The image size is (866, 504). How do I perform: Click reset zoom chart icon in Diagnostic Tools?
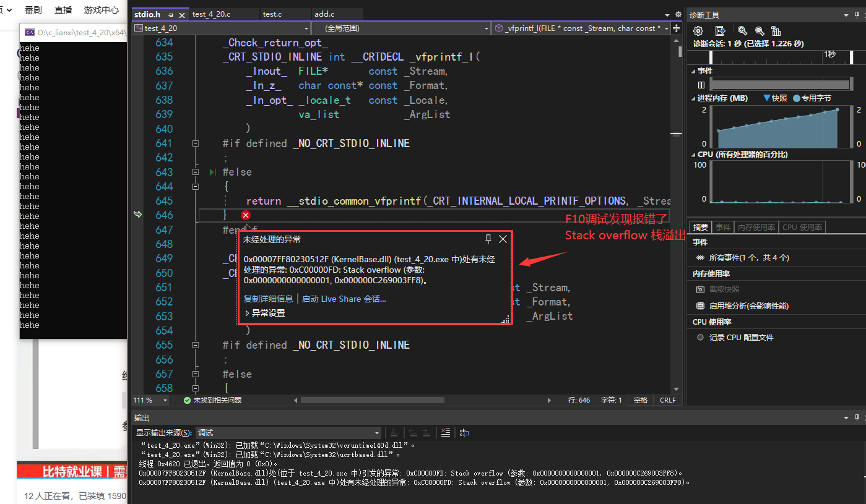tap(776, 31)
